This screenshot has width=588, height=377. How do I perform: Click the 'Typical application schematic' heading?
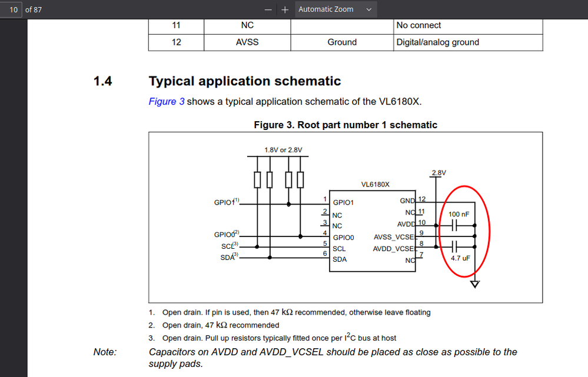tap(245, 81)
